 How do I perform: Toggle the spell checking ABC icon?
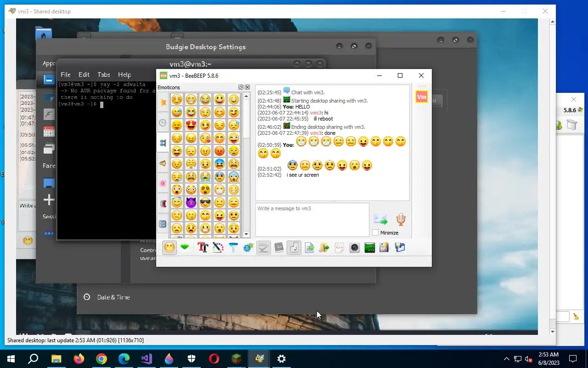(263, 247)
